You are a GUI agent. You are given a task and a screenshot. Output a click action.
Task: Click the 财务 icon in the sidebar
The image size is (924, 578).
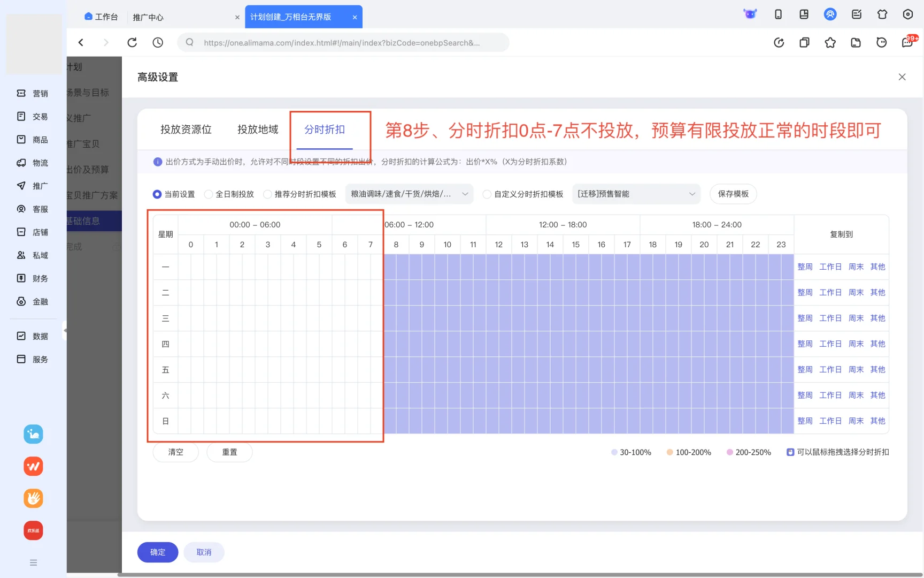[x=33, y=278]
